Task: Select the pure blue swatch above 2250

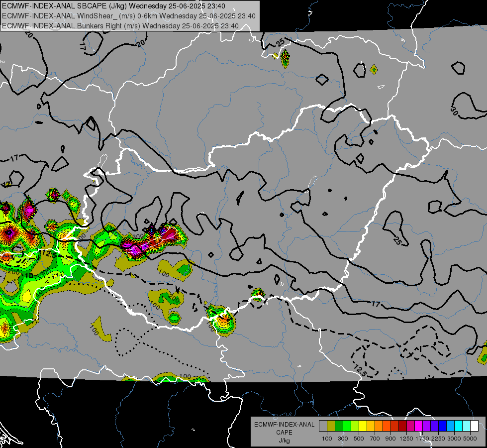Action: tap(443, 426)
